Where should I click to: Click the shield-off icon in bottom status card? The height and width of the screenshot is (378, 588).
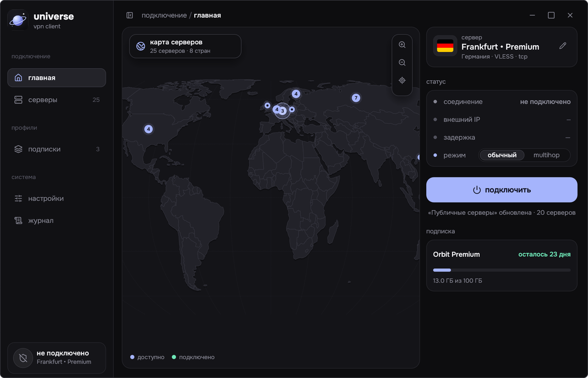pos(23,358)
